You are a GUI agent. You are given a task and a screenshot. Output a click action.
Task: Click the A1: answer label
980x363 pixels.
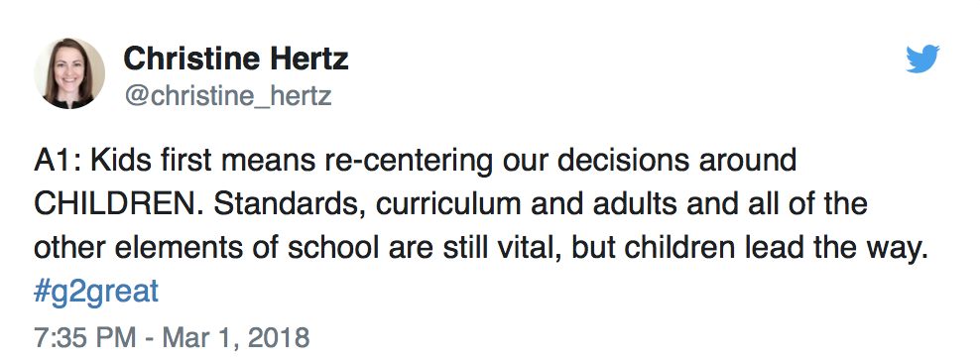tap(59, 162)
